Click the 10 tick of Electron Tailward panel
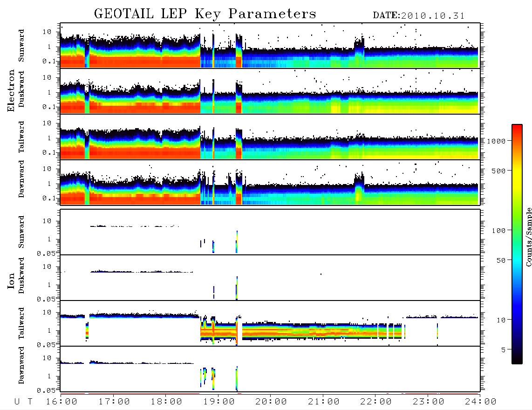This screenshot has width=532, height=410. pos(47,123)
